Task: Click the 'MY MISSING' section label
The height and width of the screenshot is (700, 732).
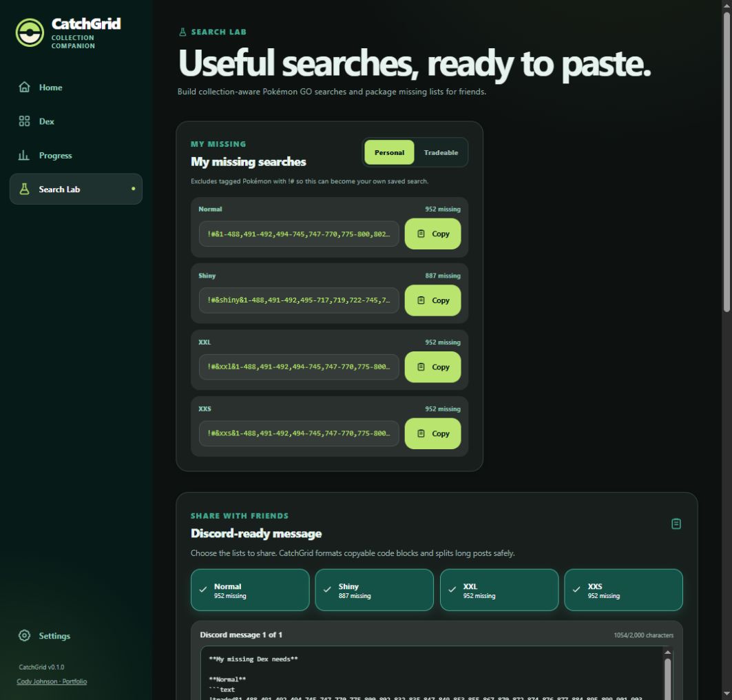Action: [218, 144]
